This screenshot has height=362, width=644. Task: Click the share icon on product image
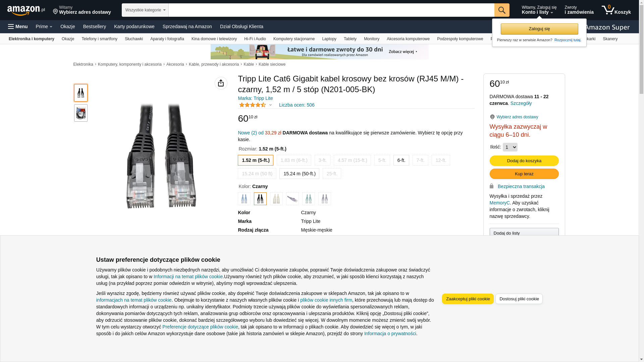221,83
